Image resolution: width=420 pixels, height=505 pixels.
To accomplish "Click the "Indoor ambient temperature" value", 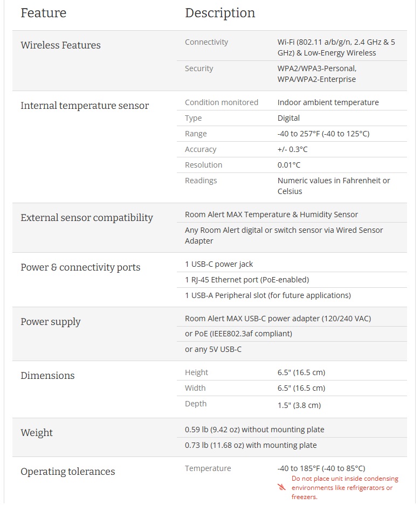I will pos(328,102).
